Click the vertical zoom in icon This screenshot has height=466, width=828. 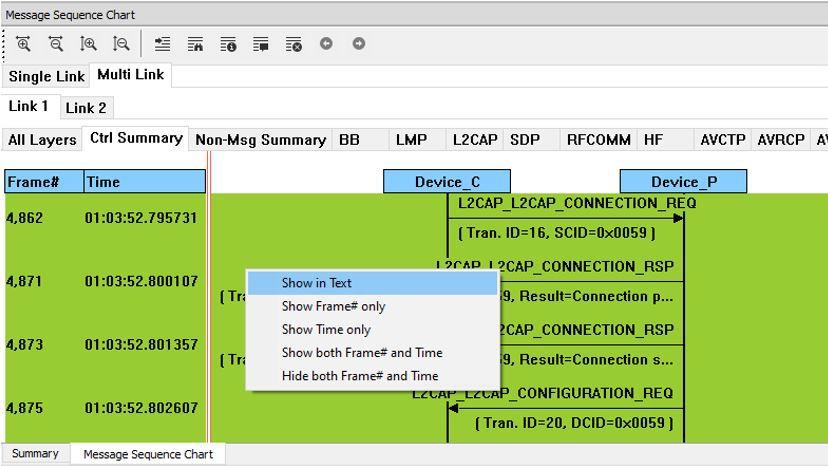tap(88, 44)
